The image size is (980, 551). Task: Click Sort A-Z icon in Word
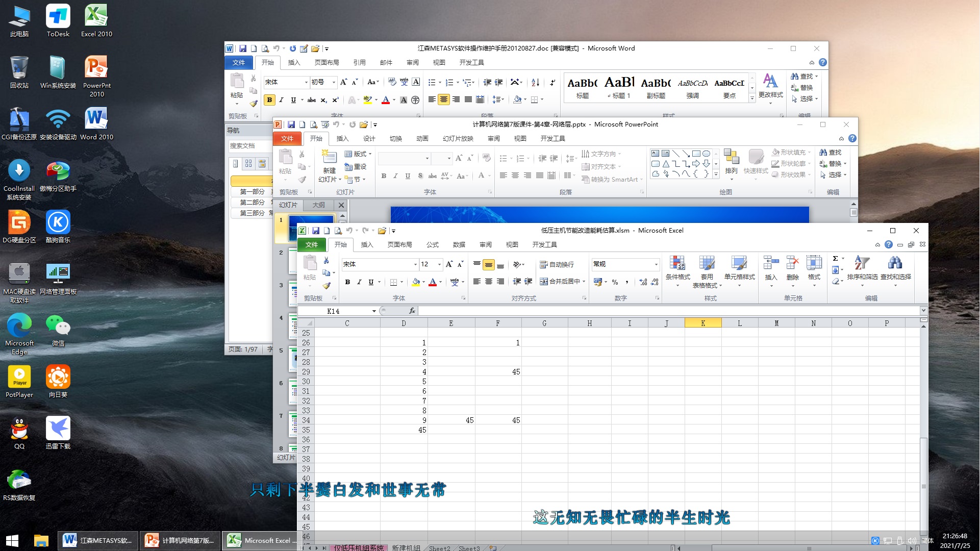pyautogui.click(x=535, y=82)
